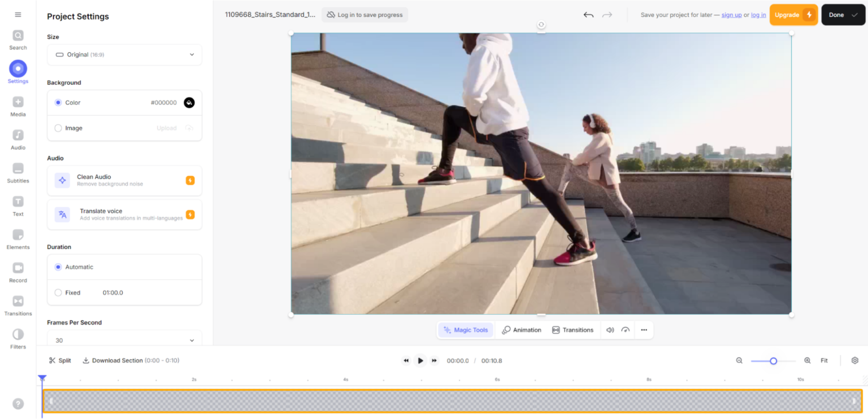The width and height of the screenshot is (868, 419).
Task: Click the black background color swatch
Action: (x=189, y=103)
